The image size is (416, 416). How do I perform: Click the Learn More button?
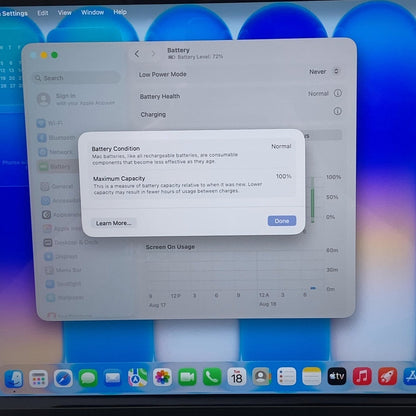(113, 223)
